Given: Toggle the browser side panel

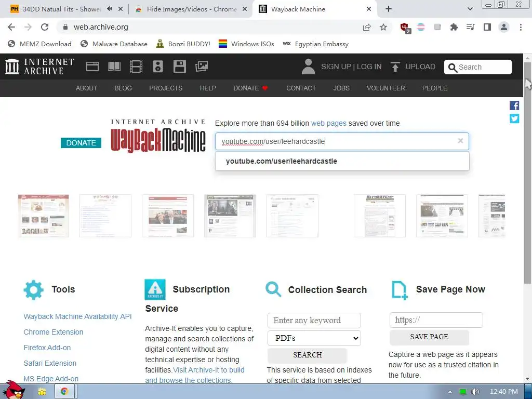Looking at the screenshot, I should tap(487, 27).
